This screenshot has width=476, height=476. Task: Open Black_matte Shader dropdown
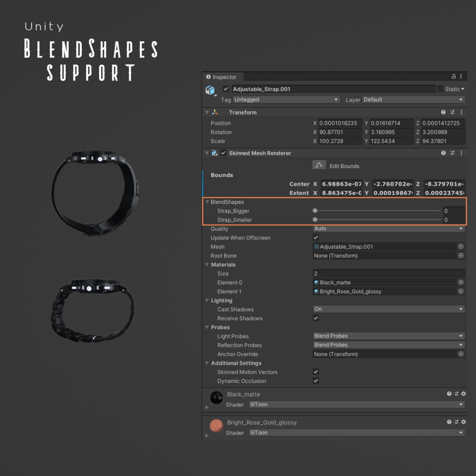357,404
